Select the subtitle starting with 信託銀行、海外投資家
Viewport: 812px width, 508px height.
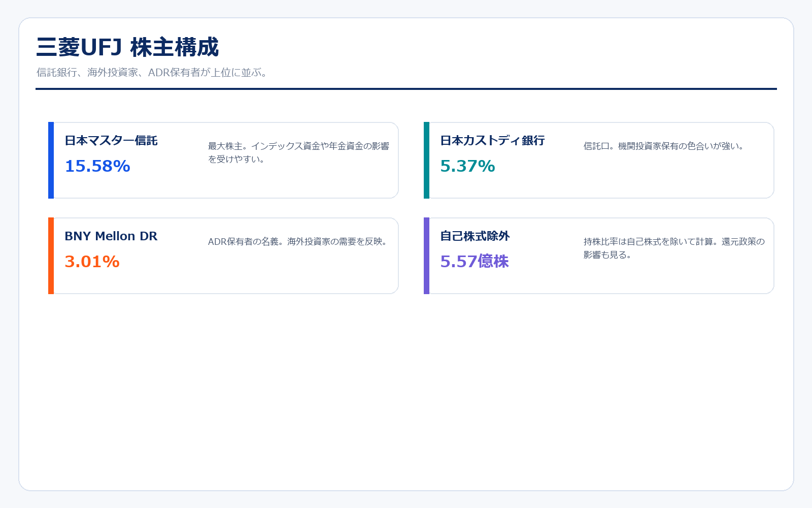click(152, 73)
